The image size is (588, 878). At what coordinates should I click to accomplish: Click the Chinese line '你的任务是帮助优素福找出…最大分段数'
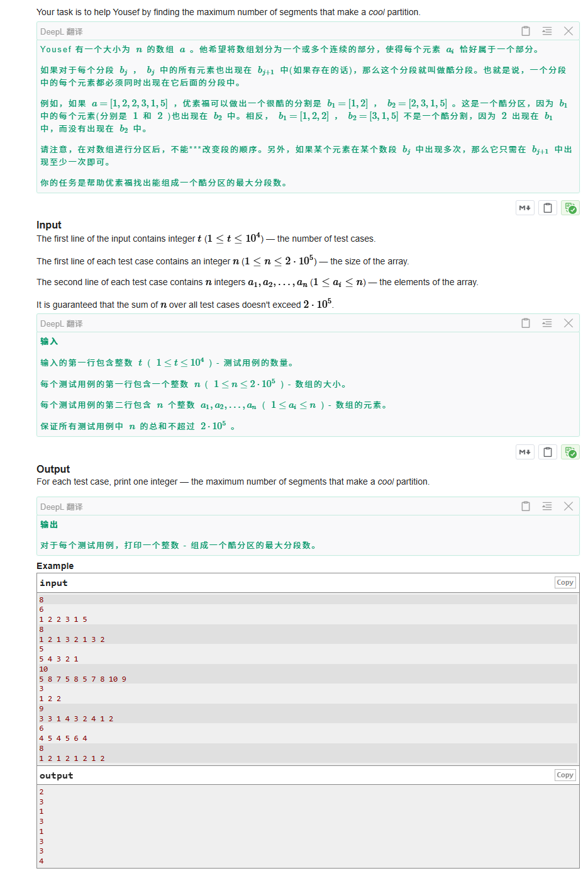pyautogui.click(x=164, y=183)
